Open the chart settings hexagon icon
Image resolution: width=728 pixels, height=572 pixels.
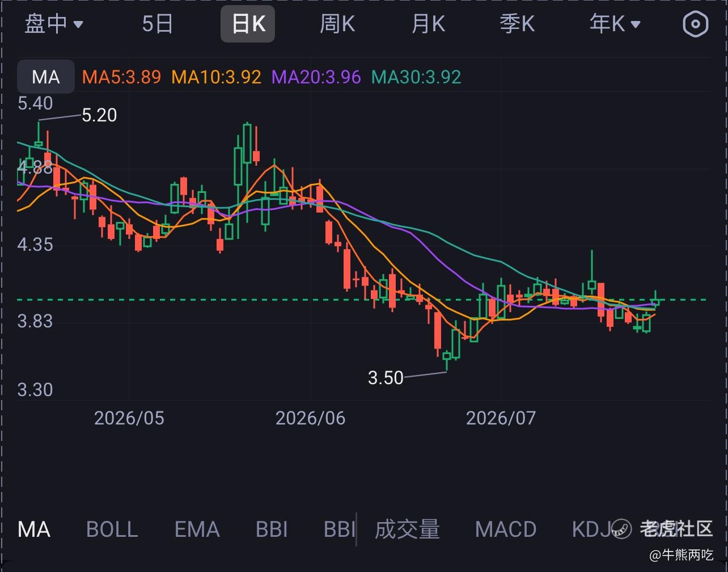696,24
